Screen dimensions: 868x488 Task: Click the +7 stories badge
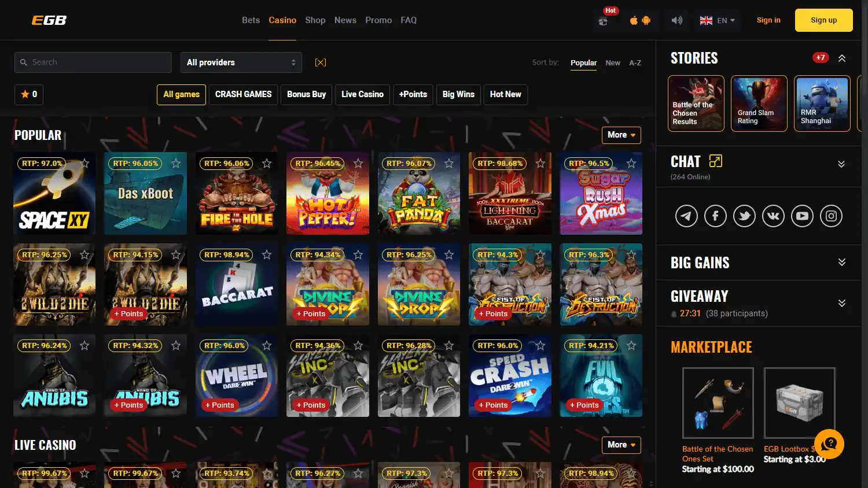click(x=821, y=58)
